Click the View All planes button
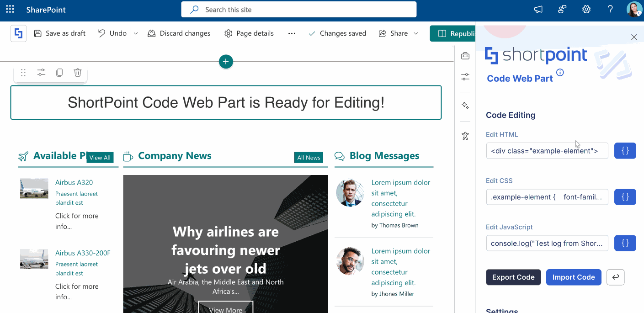 (100, 158)
